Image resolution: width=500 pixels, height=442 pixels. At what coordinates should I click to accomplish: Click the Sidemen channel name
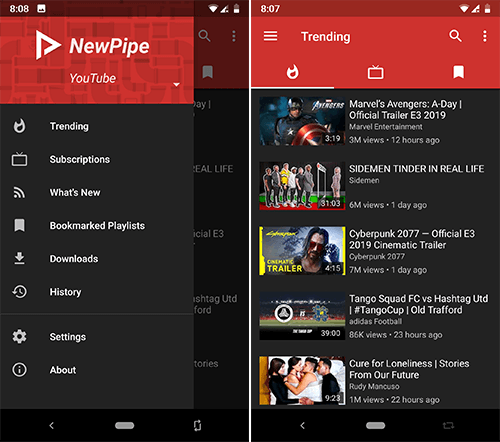click(x=364, y=180)
